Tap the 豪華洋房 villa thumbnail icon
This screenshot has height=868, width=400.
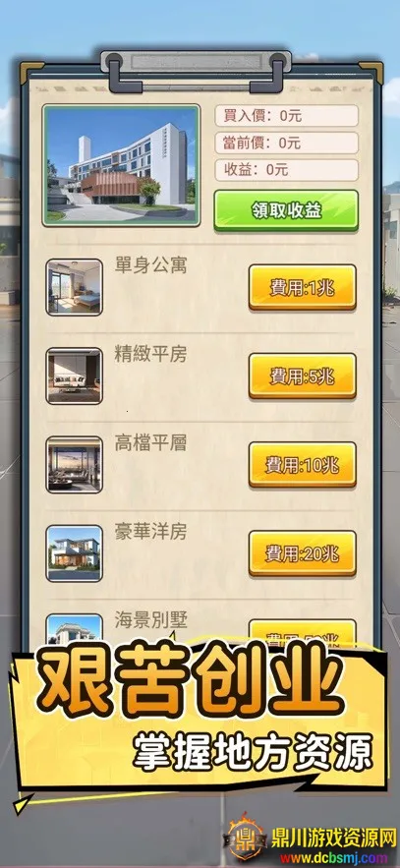(x=74, y=553)
